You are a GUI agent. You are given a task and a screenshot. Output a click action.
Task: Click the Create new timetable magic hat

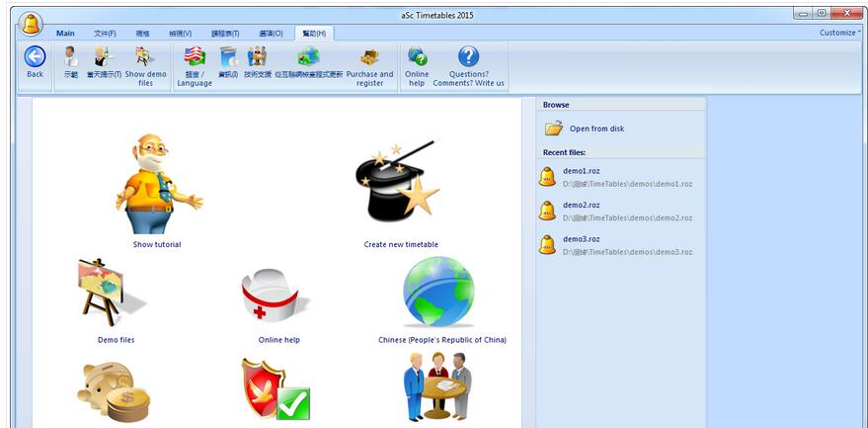[398, 179]
